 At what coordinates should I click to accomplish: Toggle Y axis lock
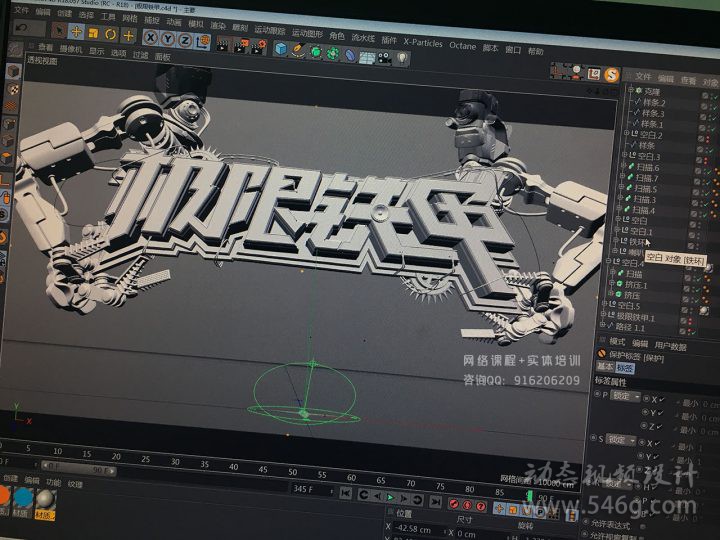coord(168,39)
